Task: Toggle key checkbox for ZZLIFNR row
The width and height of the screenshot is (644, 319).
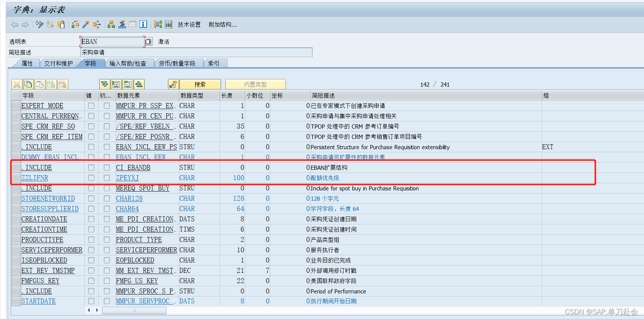Action: (91, 178)
